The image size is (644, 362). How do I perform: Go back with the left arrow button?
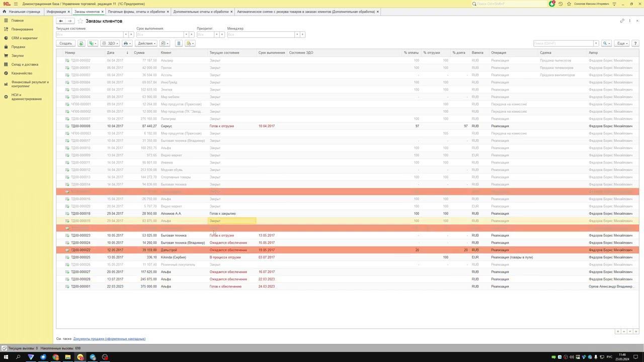click(x=61, y=21)
